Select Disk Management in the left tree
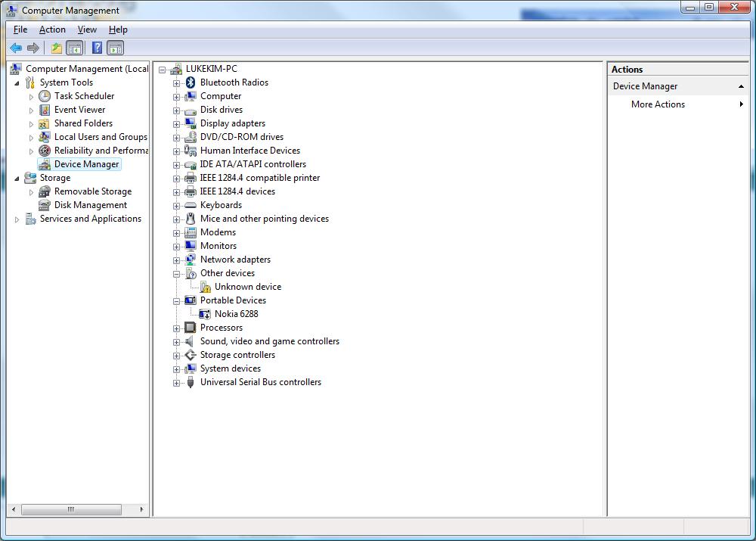This screenshot has height=541, width=756. [90, 205]
